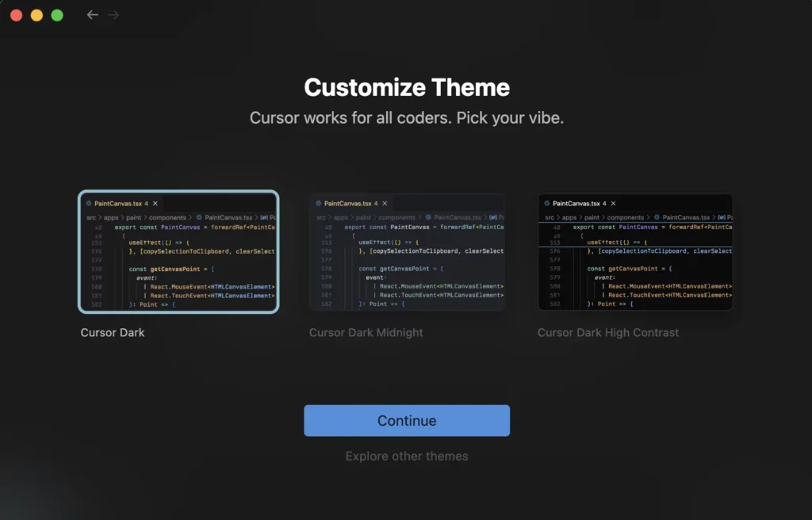Go back using the left arrow

click(x=93, y=15)
